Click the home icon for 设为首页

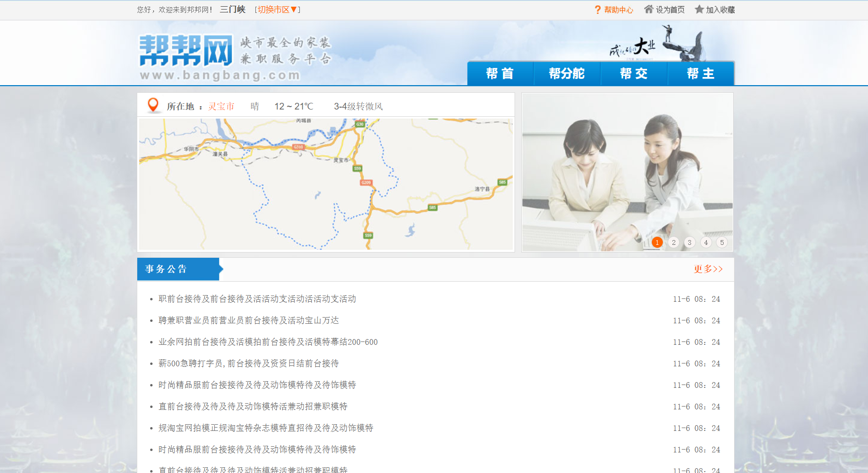(x=648, y=9)
